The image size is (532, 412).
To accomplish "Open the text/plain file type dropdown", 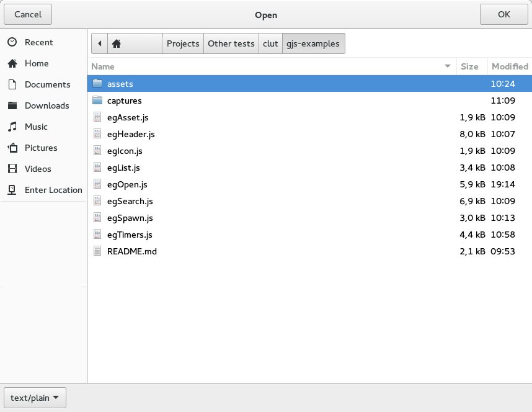I will pyautogui.click(x=35, y=398).
